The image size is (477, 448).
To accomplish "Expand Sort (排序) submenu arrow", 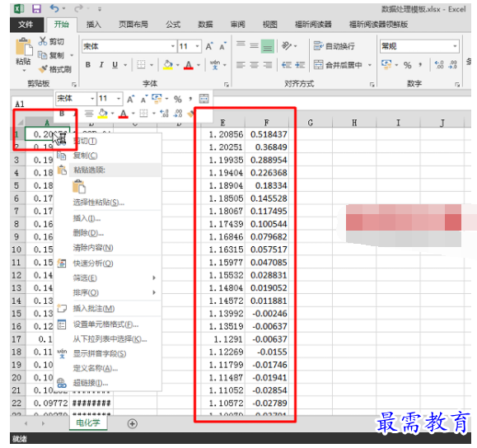I will 154,292.
